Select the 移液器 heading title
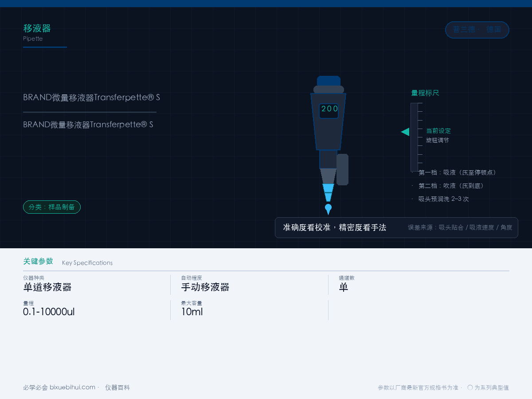This screenshot has height=399, width=532. tap(37, 28)
